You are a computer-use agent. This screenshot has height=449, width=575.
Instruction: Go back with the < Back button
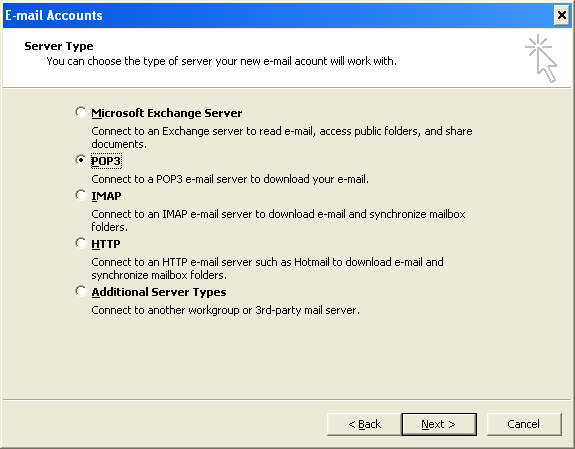coord(364,424)
